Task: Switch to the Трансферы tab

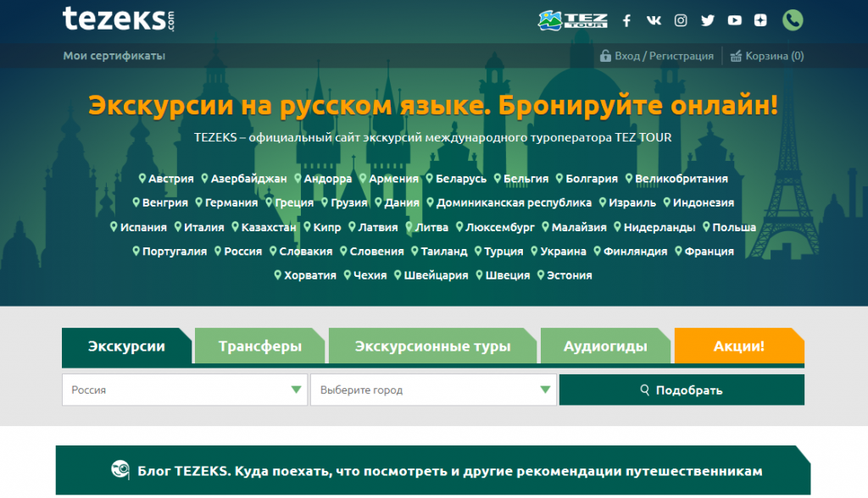Action: tap(259, 346)
